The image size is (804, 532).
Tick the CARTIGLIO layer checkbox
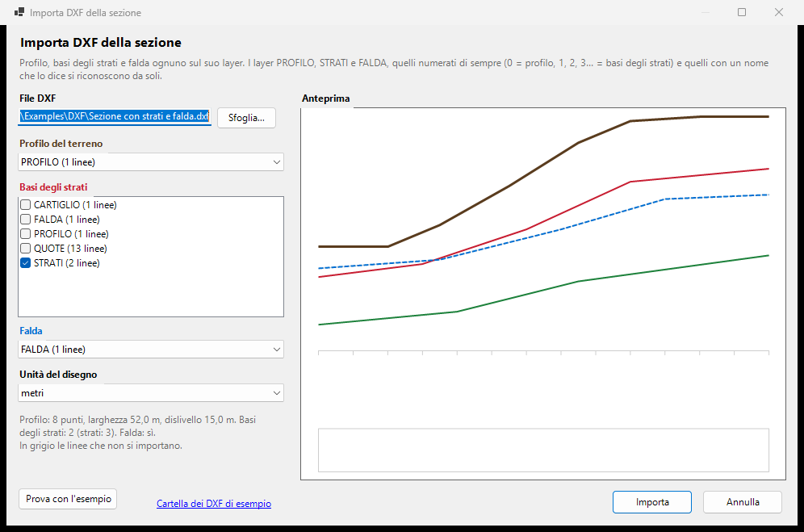pyautogui.click(x=26, y=205)
